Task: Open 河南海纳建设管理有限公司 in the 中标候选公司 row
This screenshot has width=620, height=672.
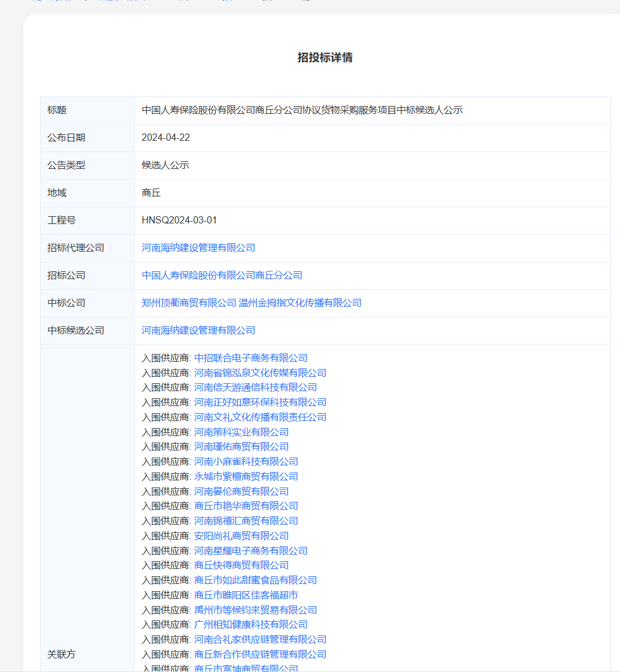Action: [198, 331]
